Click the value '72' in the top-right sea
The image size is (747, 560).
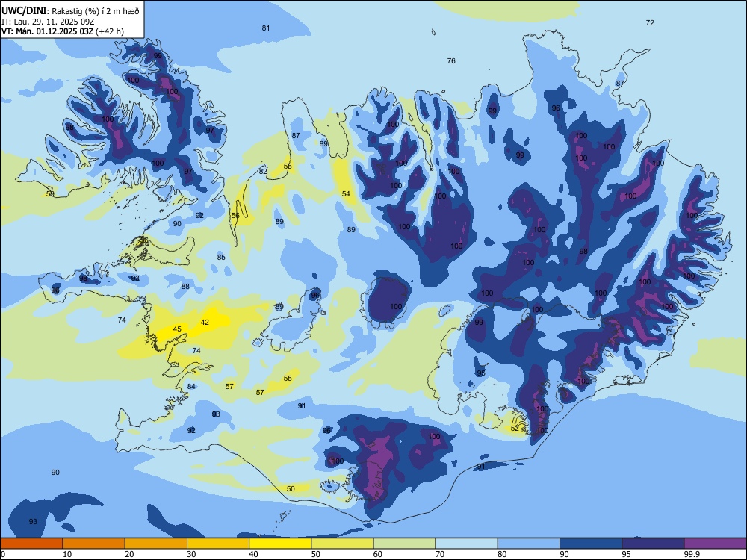[x=650, y=23]
